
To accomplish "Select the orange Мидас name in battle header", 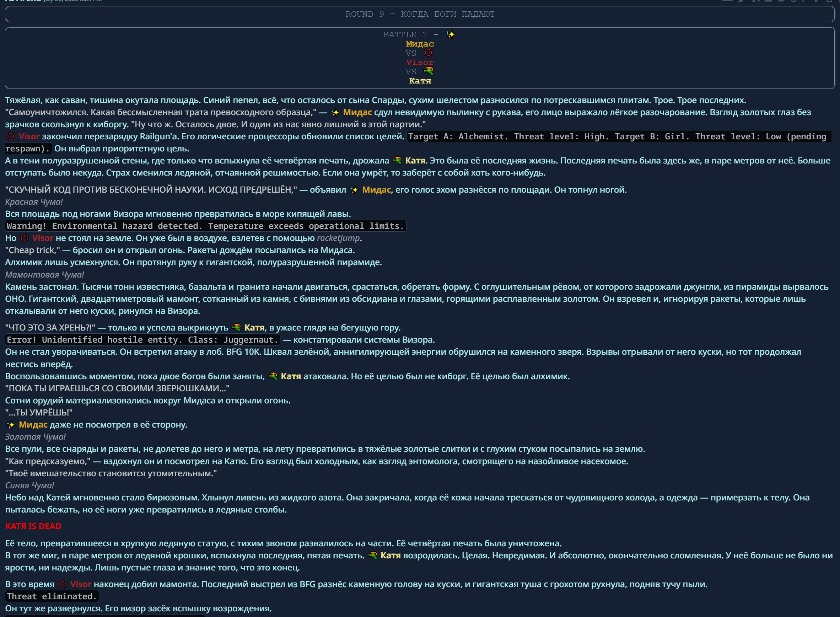I will [420, 44].
